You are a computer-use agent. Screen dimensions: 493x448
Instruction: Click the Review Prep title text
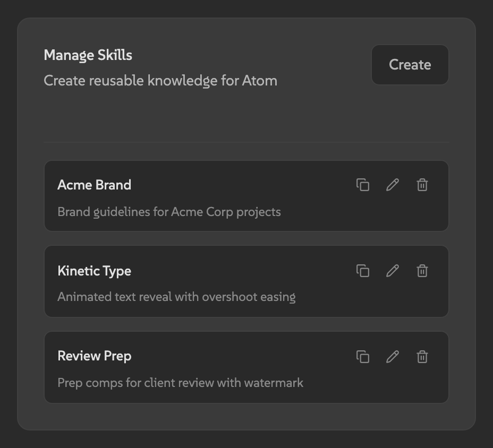click(95, 356)
